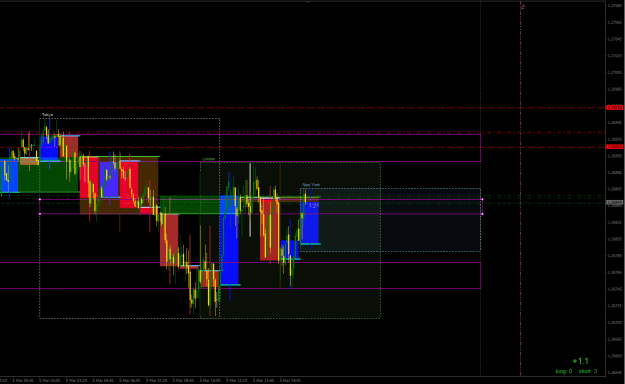
Task: Click the New York session label
Action: pyautogui.click(x=311, y=185)
